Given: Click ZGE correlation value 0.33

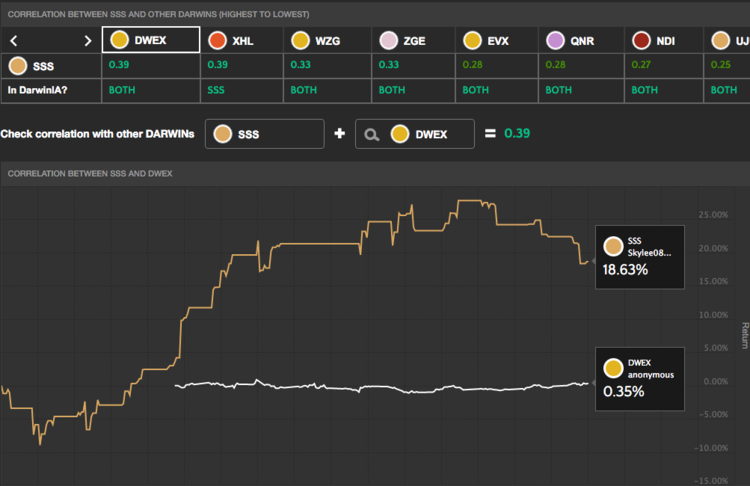Looking at the screenshot, I should (x=388, y=65).
